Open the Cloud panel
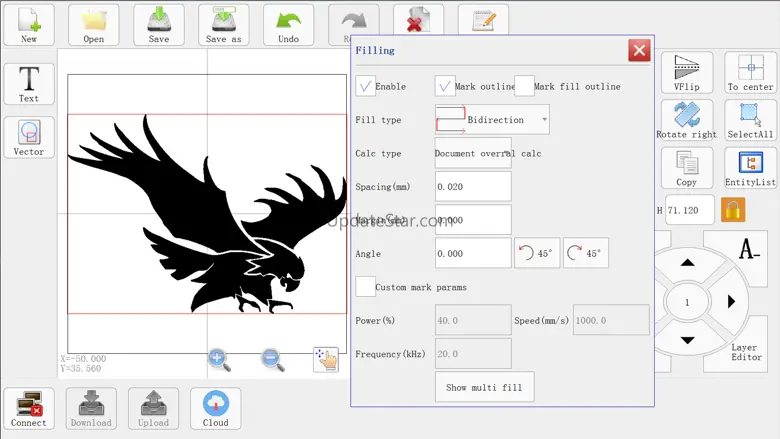 (215, 409)
